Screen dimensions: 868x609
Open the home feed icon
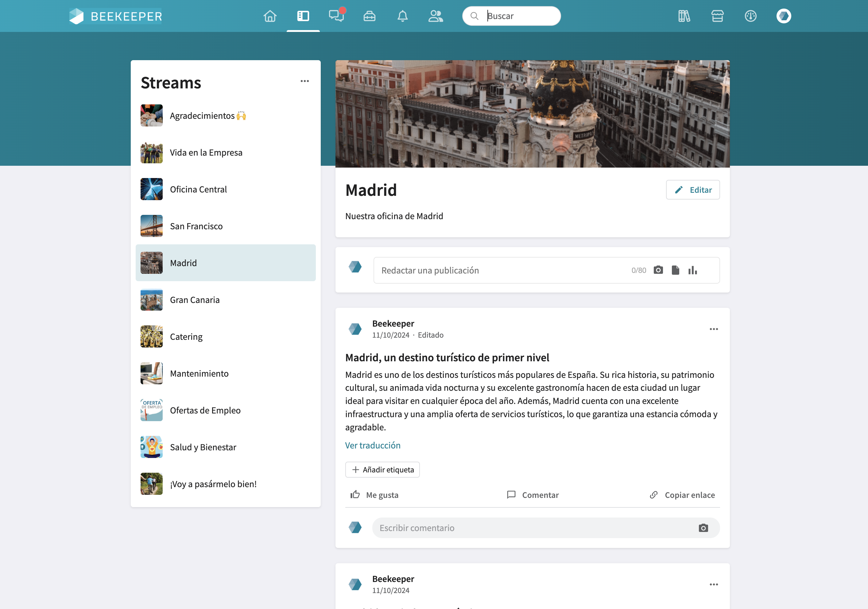(269, 16)
